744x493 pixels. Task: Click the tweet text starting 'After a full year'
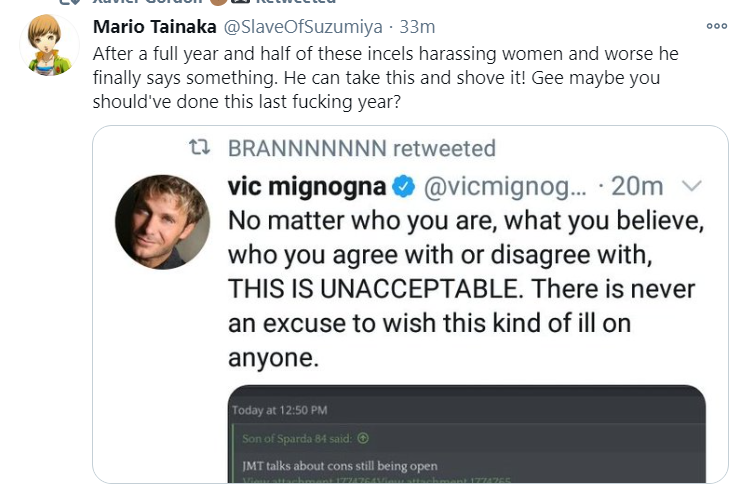pos(385,78)
